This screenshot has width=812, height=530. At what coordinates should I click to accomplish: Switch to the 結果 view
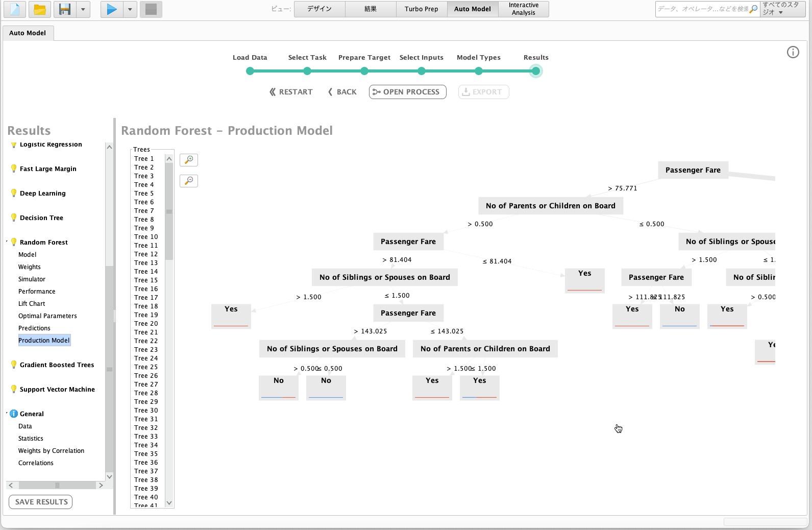371,9
